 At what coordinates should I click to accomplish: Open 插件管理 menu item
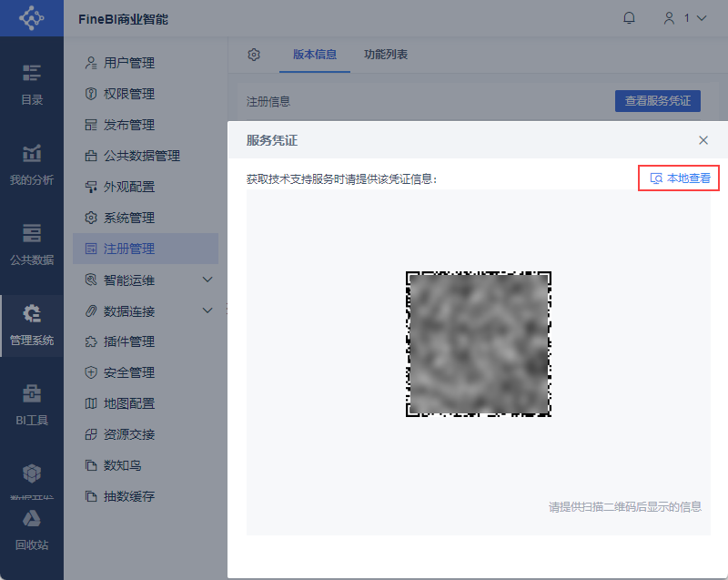click(146, 341)
